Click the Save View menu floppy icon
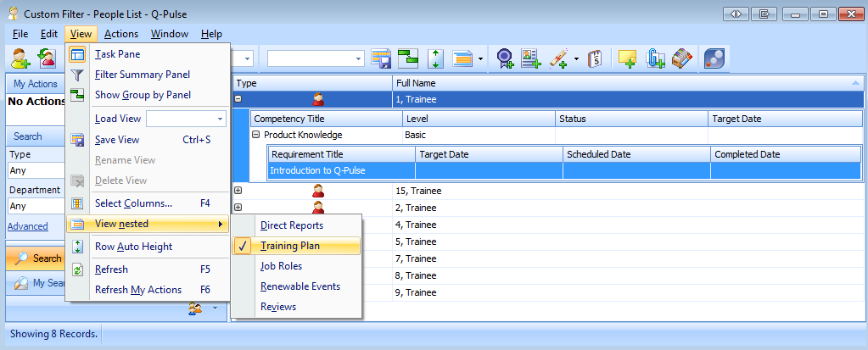 pyautogui.click(x=77, y=140)
